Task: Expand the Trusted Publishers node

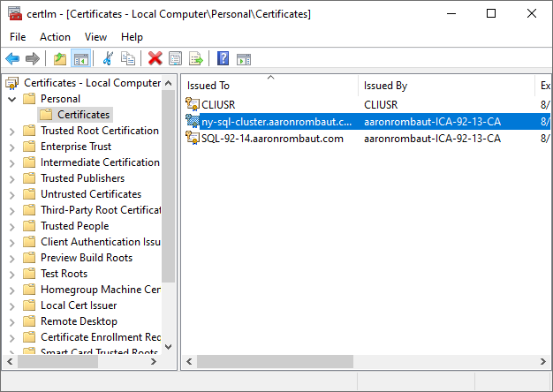Action: tap(12, 178)
